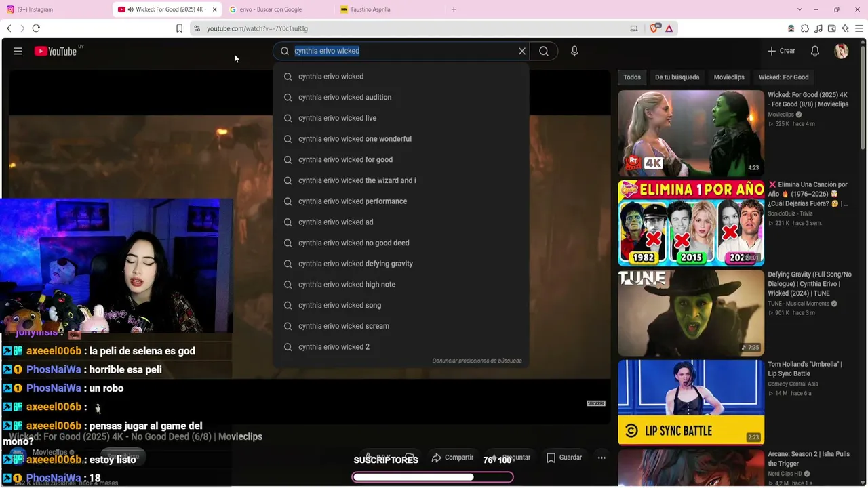868x488 pixels.
Task: Click the Compartir share button
Action: click(452, 457)
